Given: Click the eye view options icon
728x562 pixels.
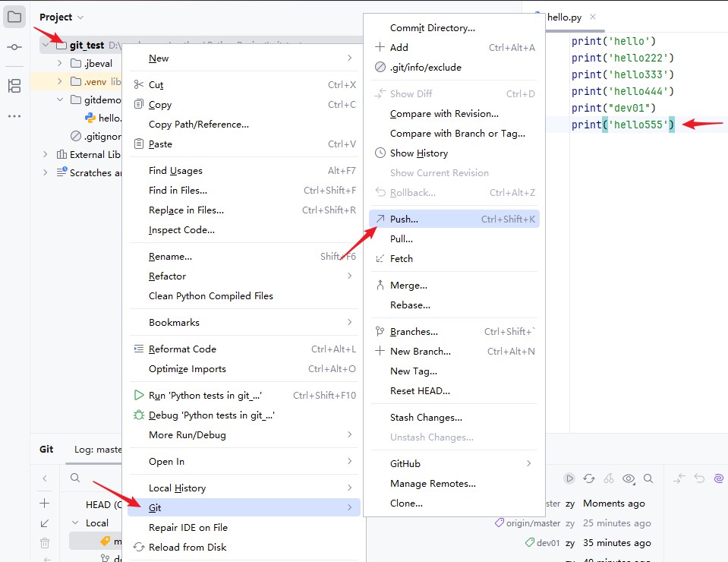Looking at the screenshot, I should [629, 478].
